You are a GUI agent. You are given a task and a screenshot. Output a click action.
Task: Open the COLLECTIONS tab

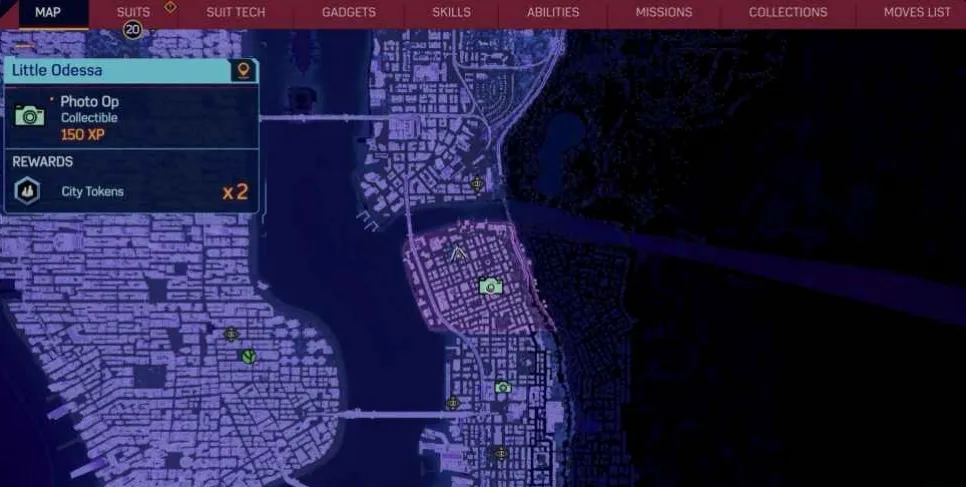[x=788, y=12]
